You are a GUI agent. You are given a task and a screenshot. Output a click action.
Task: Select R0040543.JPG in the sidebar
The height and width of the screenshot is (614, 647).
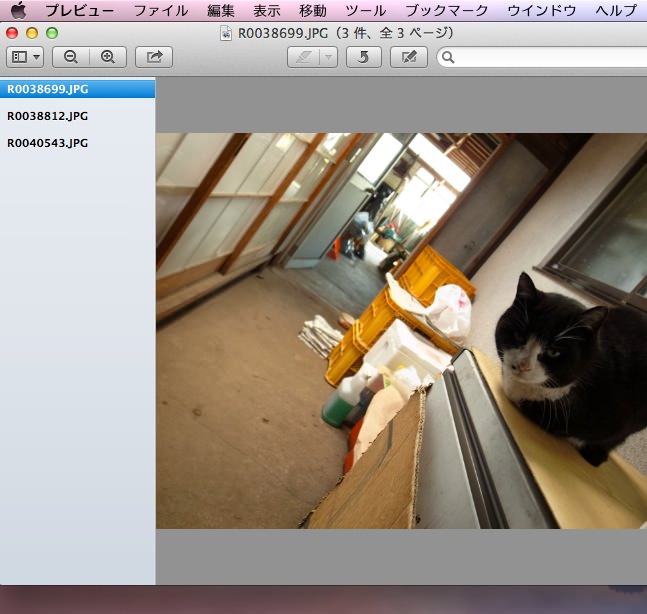click(x=78, y=143)
